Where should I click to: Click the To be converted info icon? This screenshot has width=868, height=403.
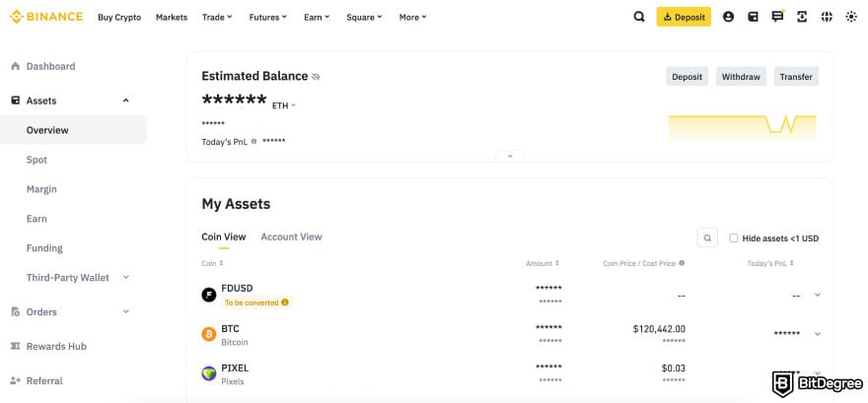[284, 302]
